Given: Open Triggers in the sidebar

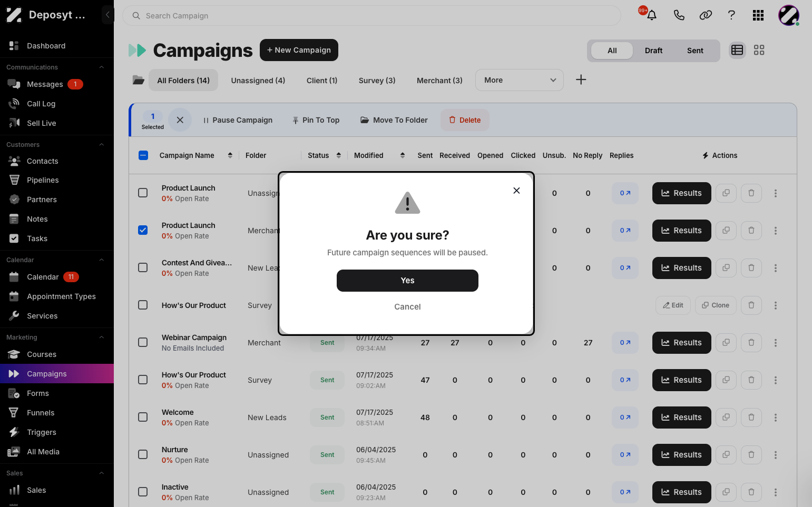Looking at the screenshot, I should (x=57, y=432).
